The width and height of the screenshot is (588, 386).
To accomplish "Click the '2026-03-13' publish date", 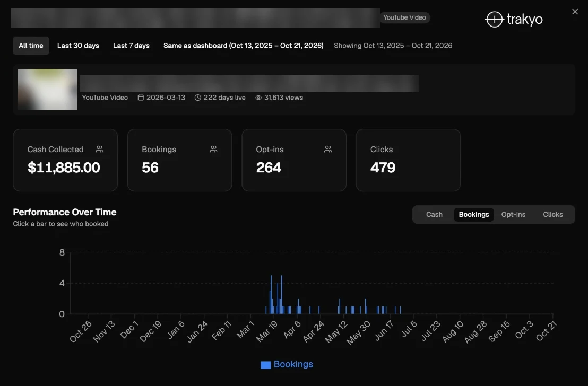I will click(166, 98).
